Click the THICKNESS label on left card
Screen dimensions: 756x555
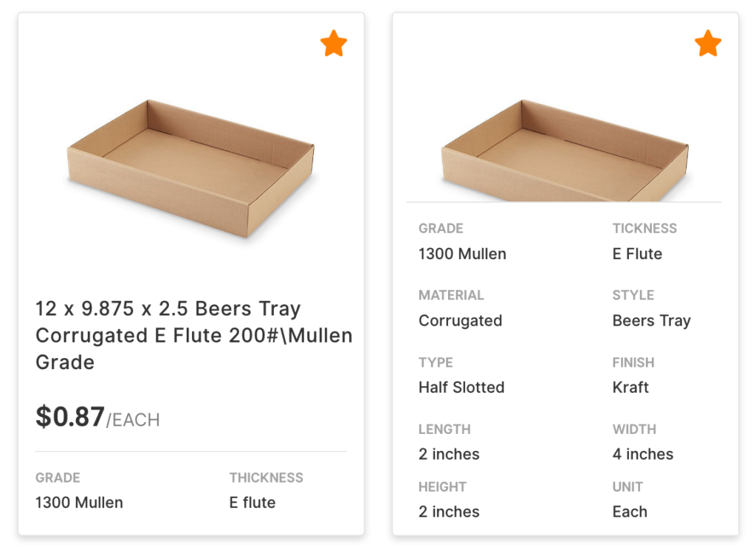click(266, 478)
